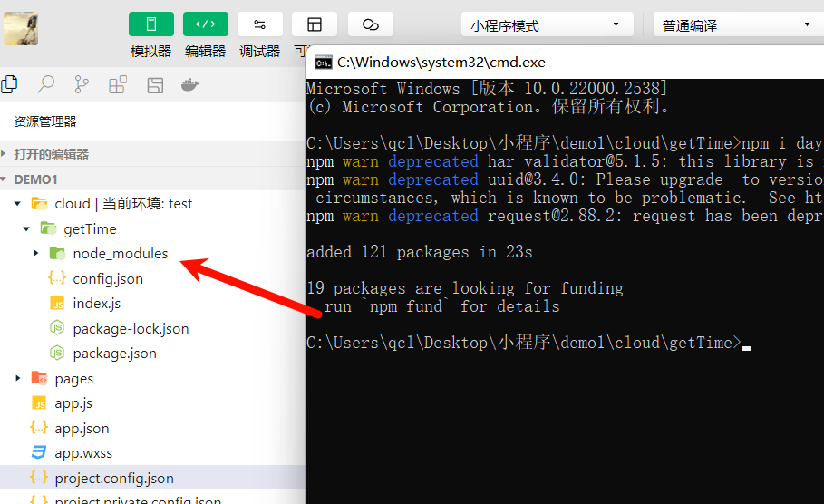The height and width of the screenshot is (504, 824).
Task: Click the app.wxss CSS file icon
Action: click(x=39, y=452)
